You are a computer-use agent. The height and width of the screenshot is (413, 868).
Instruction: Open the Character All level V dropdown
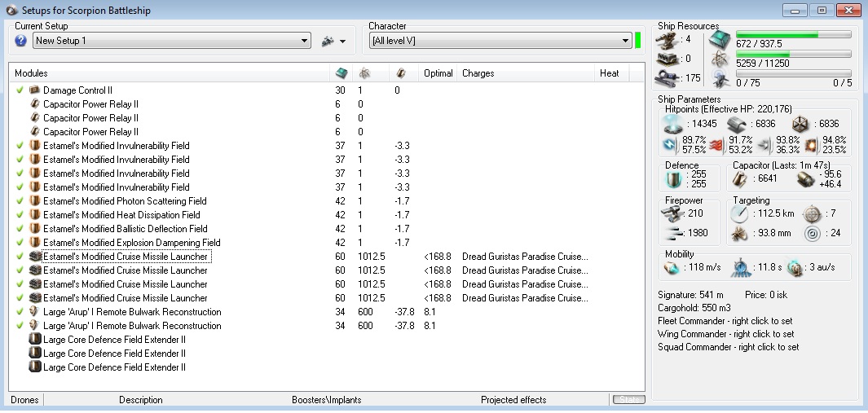[500, 41]
